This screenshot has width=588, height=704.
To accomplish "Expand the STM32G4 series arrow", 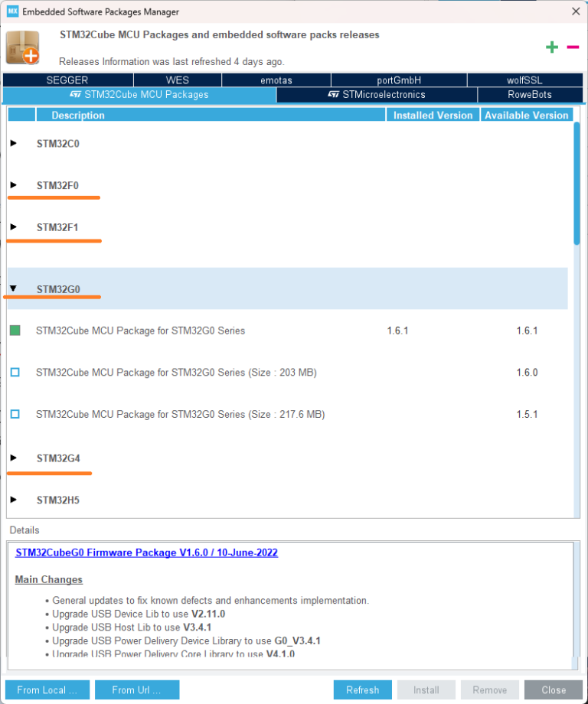I will tap(14, 458).
